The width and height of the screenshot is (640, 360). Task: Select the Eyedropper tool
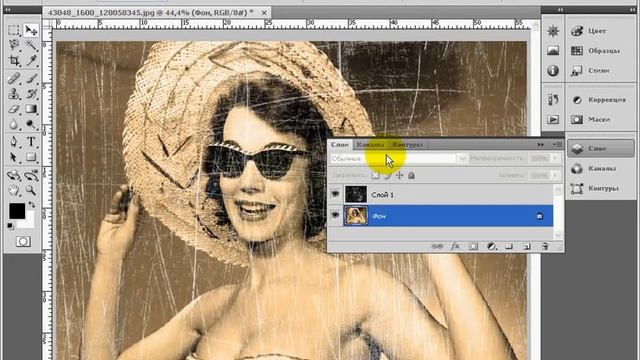(x=31, y=61)
